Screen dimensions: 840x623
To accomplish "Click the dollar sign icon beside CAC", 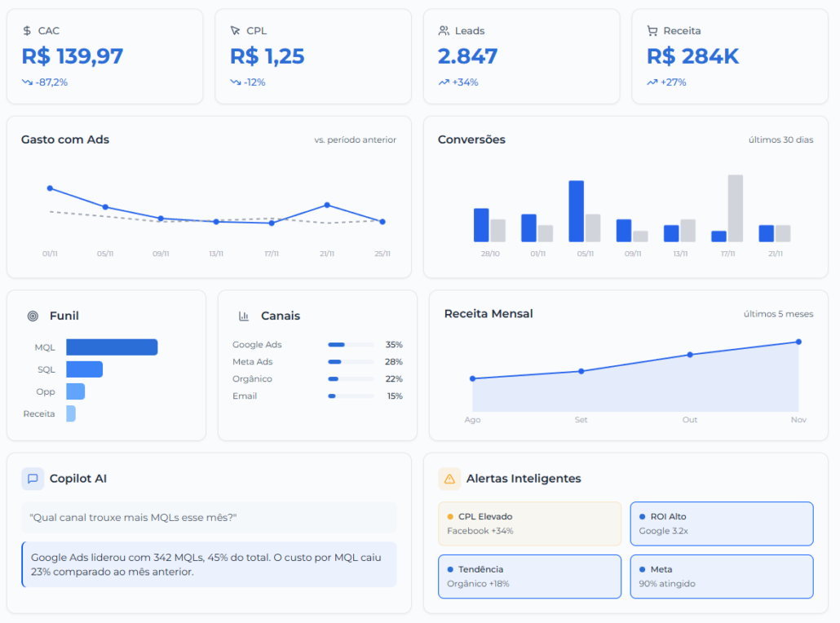I will [27, 31].
